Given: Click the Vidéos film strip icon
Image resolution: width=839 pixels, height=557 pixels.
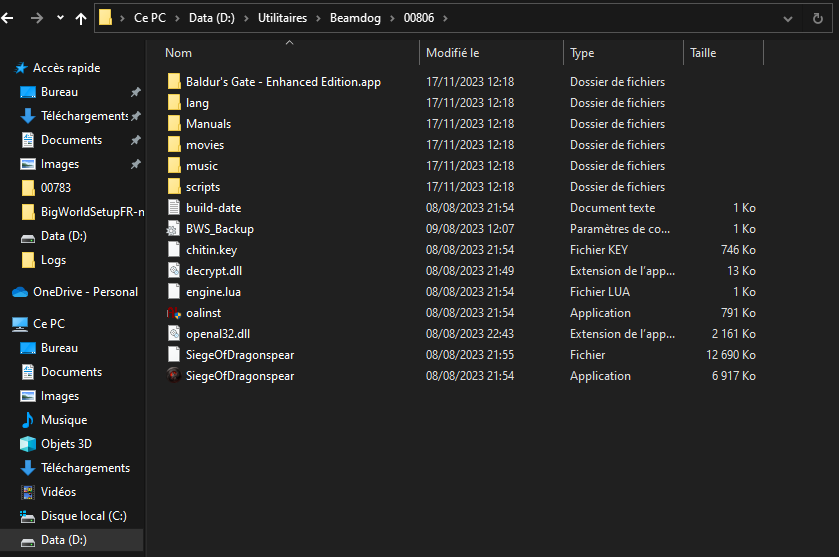Looking at the screenshot, I should coord(28,492).
